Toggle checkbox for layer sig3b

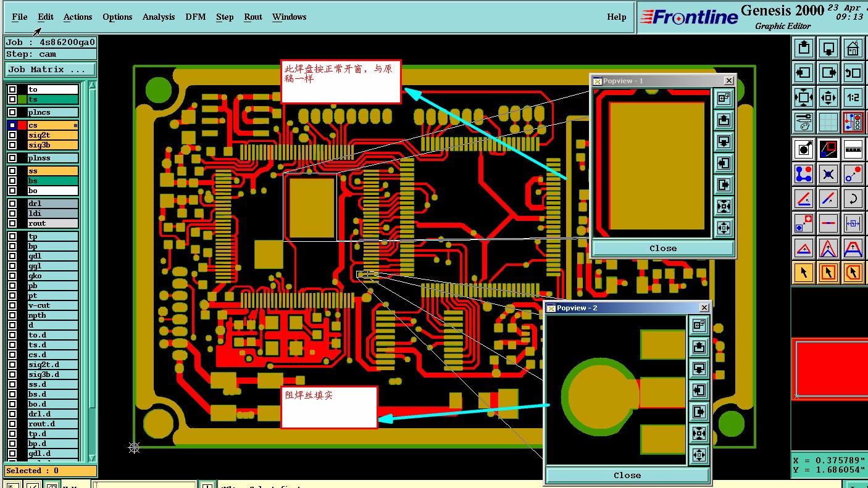click(12, 145)
